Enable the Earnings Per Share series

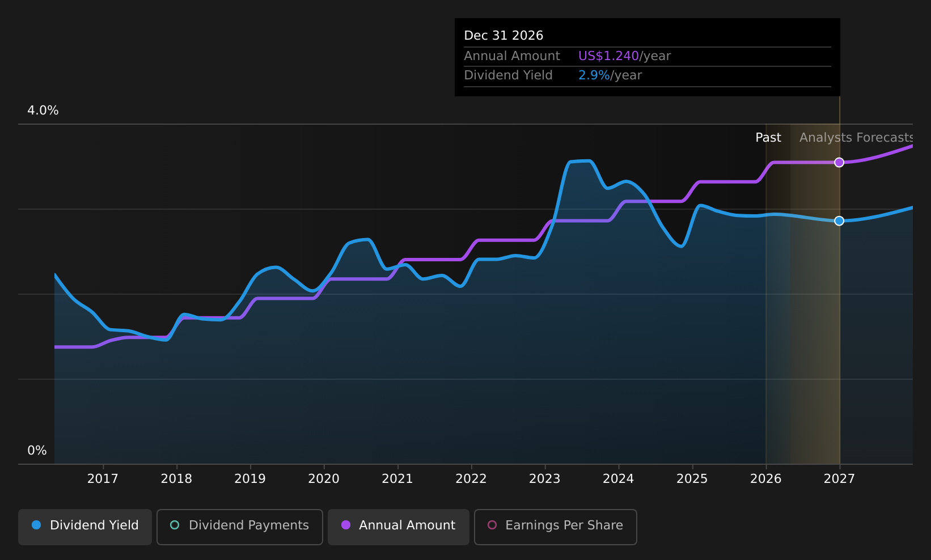click(556, 527)
